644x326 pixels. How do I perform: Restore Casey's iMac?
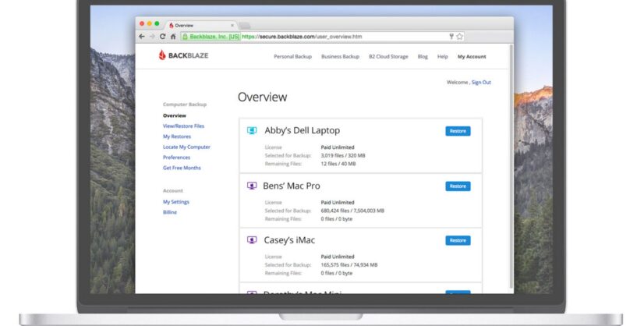(x=458, y=240)
